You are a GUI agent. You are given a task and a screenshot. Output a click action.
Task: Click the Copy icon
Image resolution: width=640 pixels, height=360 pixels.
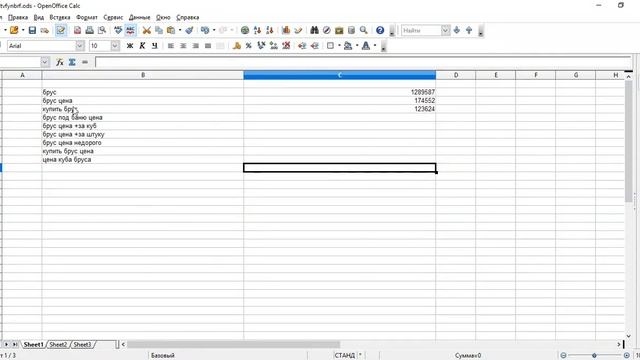click(159, 30)
